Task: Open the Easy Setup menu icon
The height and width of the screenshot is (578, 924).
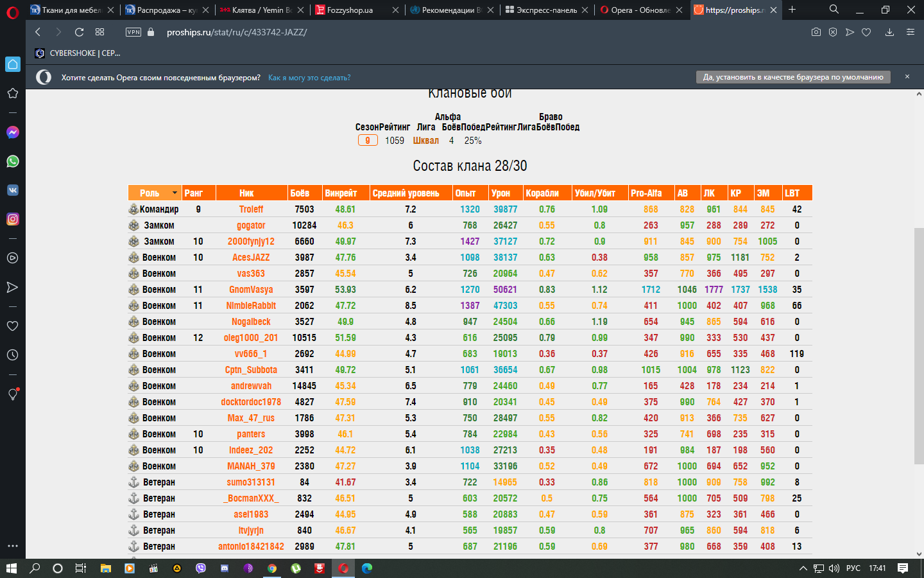Action: [910, 32]
